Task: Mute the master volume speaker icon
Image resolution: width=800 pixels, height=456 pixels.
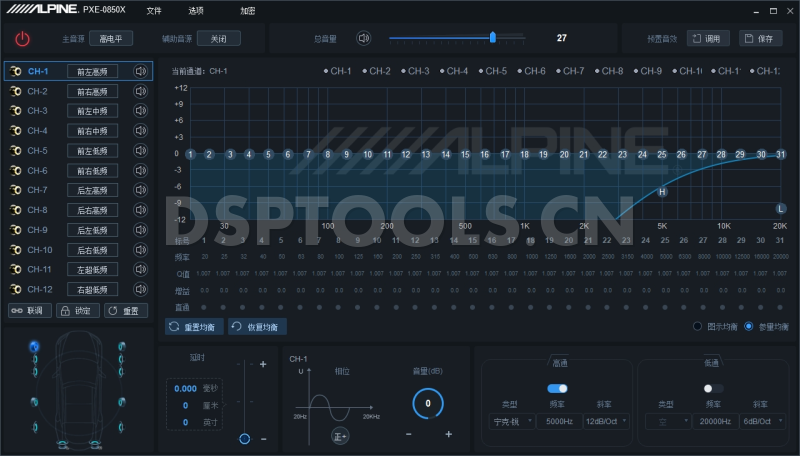Action: (x=364, y=38)
